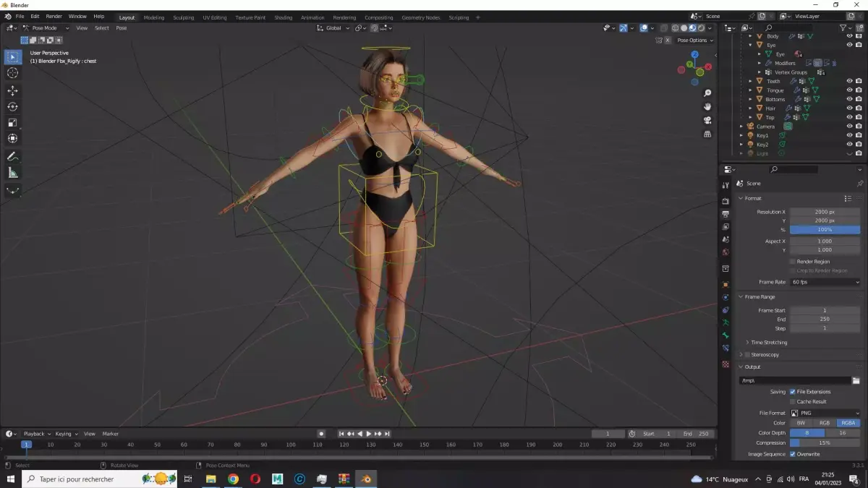Open the Scene properties tab
This screenshot has height=488, width=868.
click(726, 239)
